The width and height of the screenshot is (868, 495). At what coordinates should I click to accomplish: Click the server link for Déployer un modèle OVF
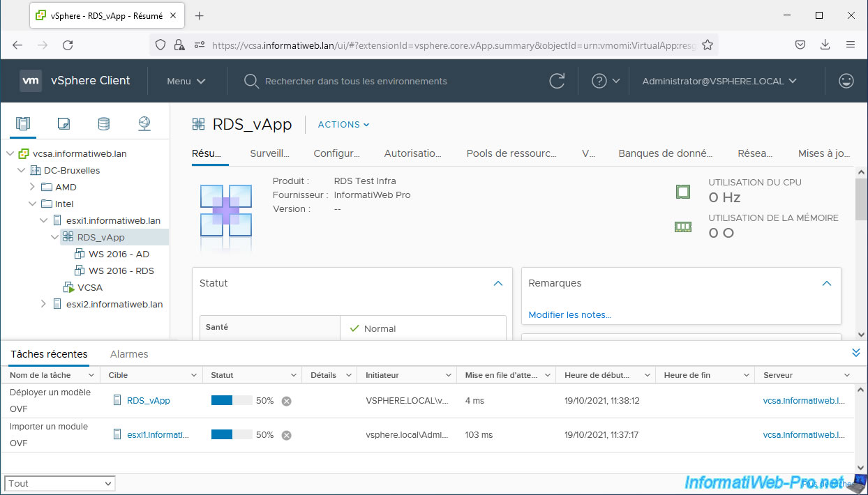(x=804, y=401)
